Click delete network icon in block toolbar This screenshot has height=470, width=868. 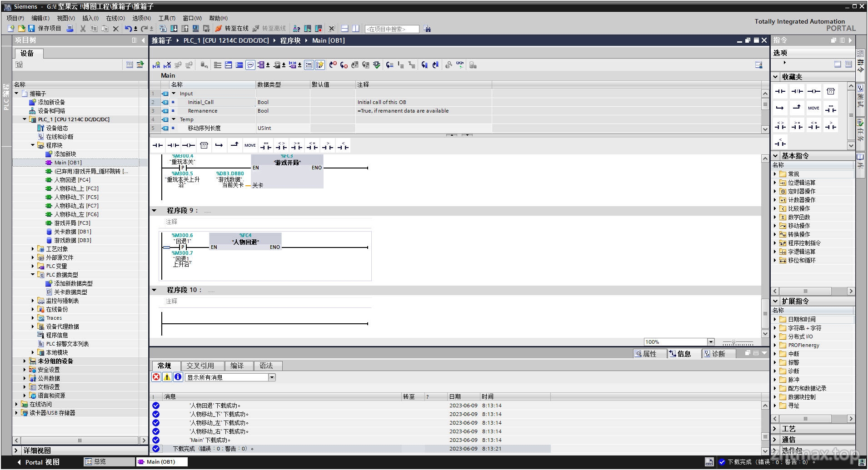pyautogui.click(x=167, y=65)
